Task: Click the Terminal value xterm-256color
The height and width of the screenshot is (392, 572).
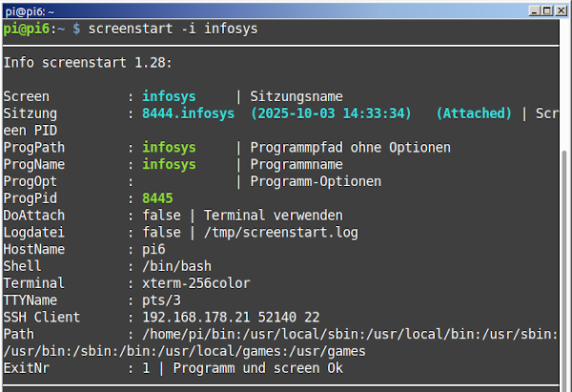Action: point(195,283)
